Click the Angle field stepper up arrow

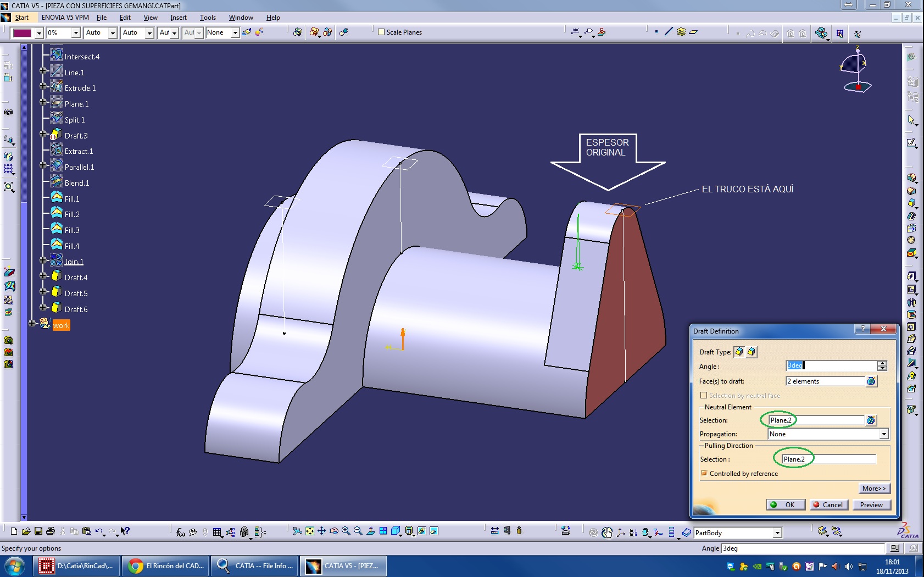(882, 363)
